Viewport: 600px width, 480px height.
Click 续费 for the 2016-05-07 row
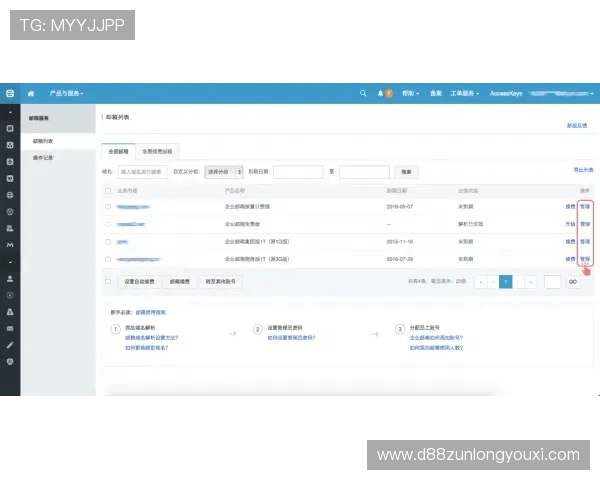570,207
